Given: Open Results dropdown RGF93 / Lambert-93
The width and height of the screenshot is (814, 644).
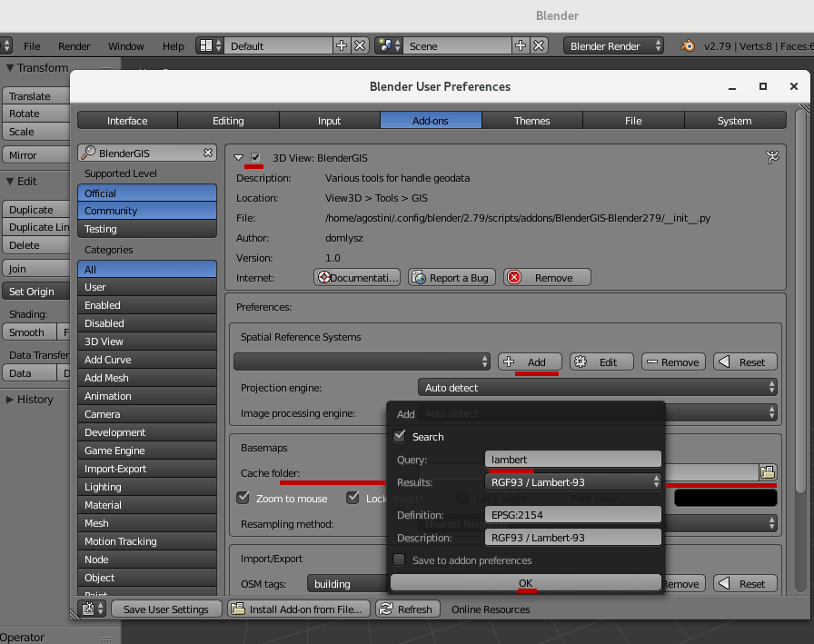Looking at the screenshot, I should coord(573,481).
